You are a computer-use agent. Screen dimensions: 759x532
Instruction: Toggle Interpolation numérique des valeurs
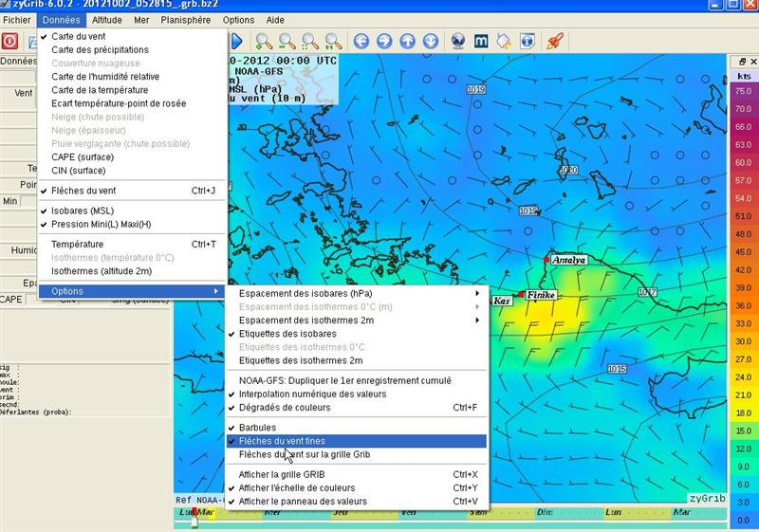357,394
